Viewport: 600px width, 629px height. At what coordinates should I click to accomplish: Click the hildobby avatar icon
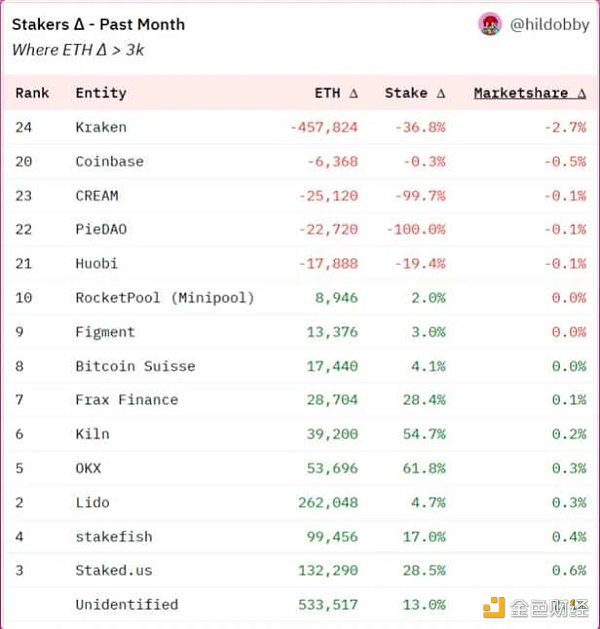[490, 24]
